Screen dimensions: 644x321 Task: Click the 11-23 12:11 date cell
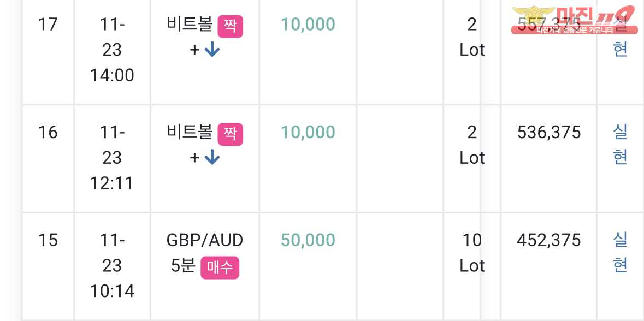112,157
